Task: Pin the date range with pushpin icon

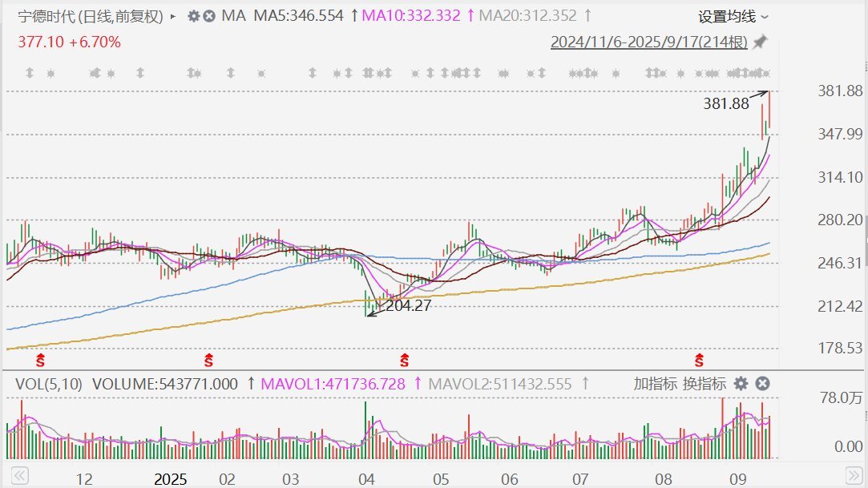Action: (x=760, y=42)
